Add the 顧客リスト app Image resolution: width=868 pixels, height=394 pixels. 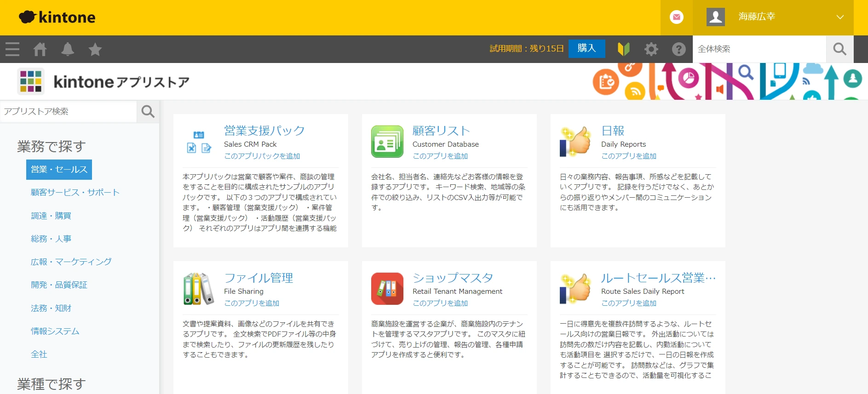440,156
